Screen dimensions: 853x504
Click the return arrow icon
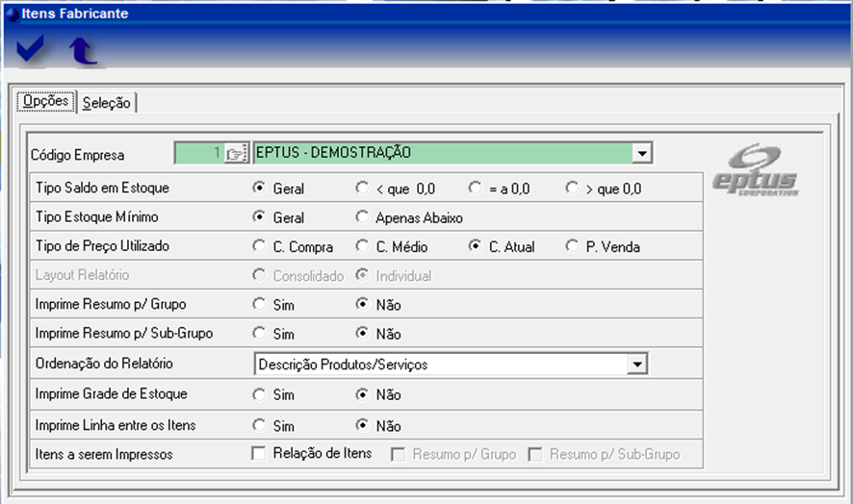[x=83, y=51]
